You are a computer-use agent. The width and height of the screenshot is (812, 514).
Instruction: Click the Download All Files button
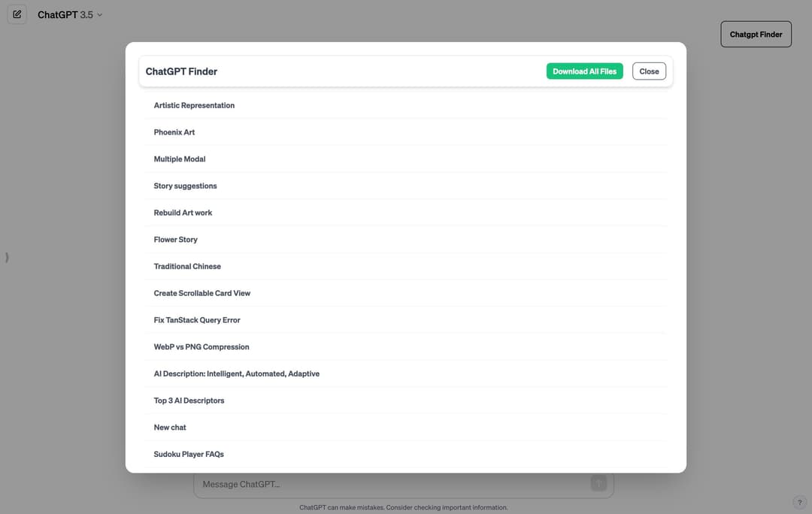click(584, 71)
